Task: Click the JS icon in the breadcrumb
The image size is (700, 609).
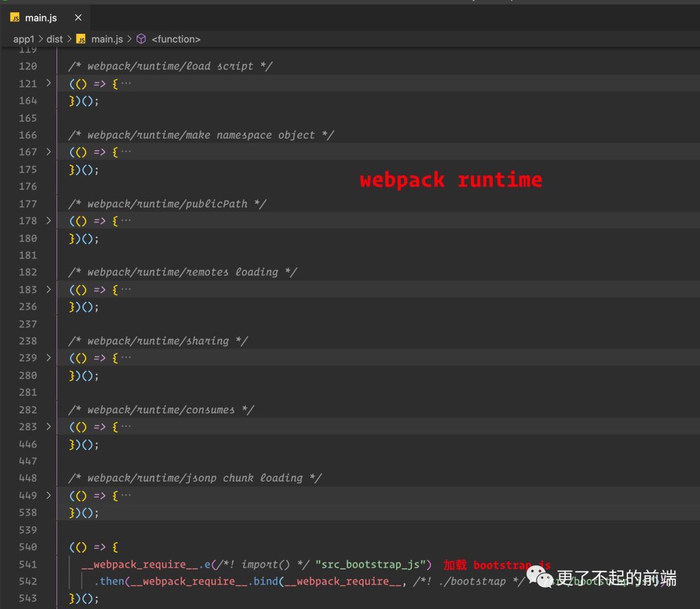Action: [81, 40]
